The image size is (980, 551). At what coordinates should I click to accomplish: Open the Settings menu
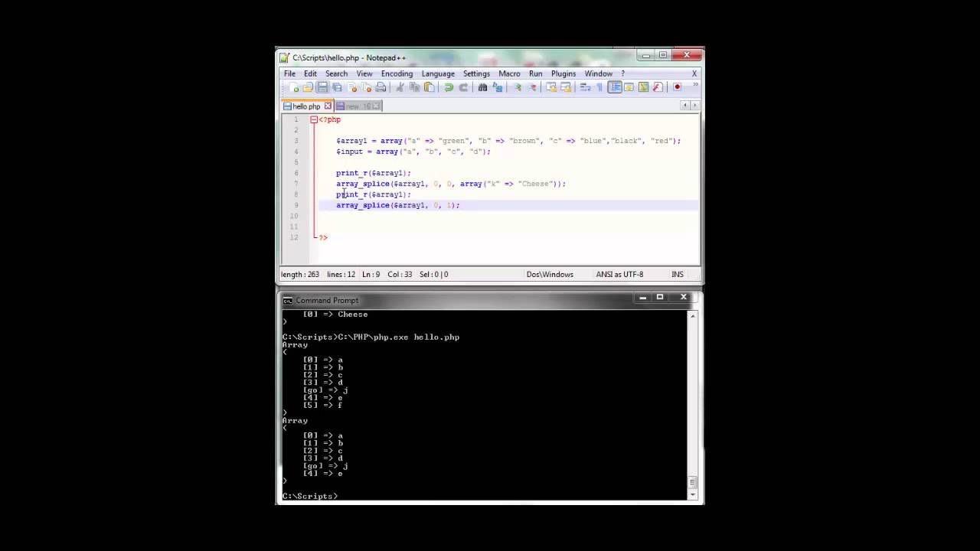(476, 73)
